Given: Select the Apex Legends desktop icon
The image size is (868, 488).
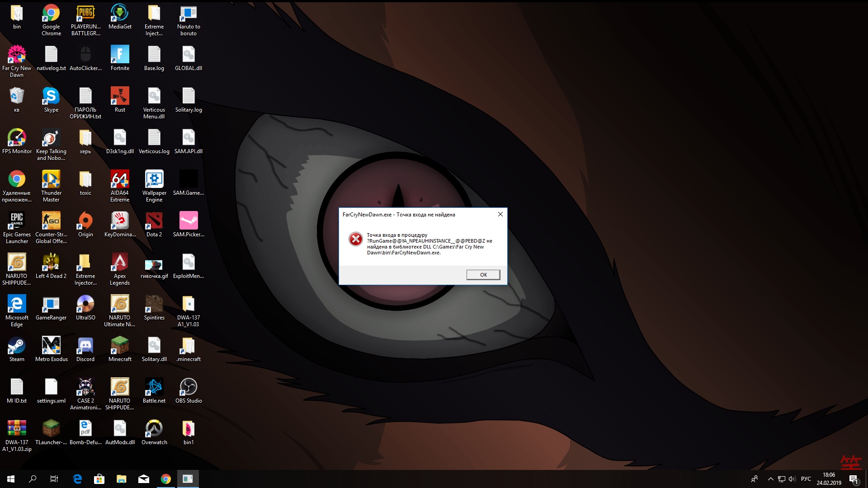Looking at the screenshot, I should pyautogui.click(x=120, y=263).
